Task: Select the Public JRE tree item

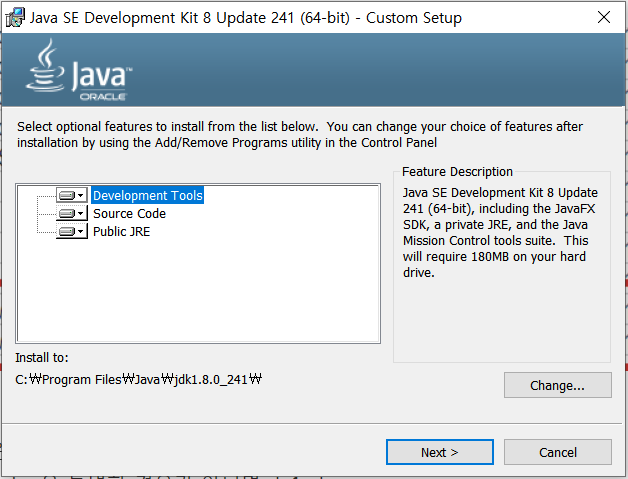Action: 121,231
